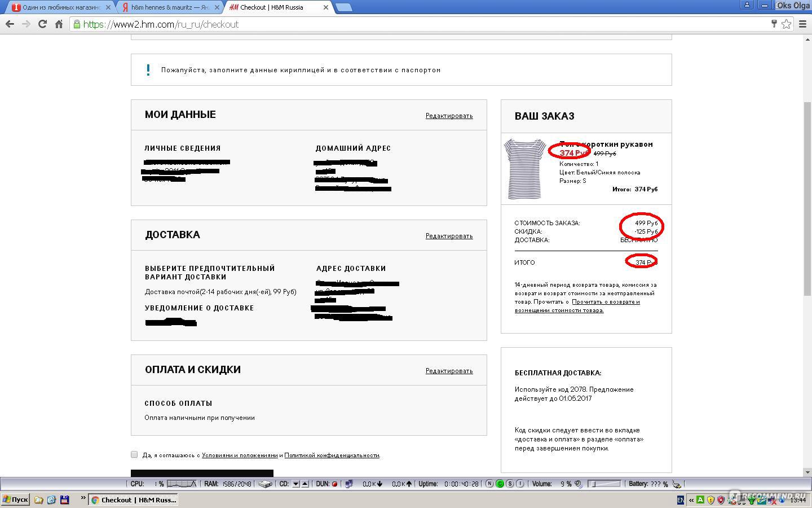This screenshot has height=508, width=812.
Task: Open Chrome menu button
Action: (x=802, y=24)
